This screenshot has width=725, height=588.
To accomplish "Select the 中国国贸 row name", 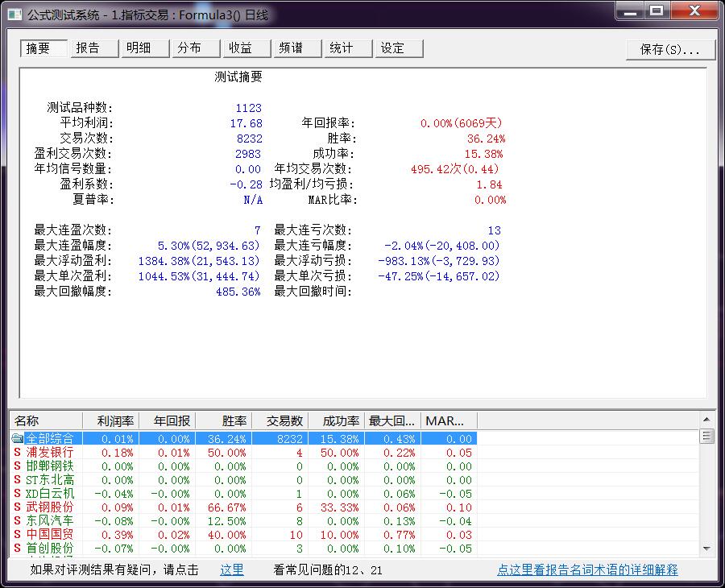I will pos(49,534).
